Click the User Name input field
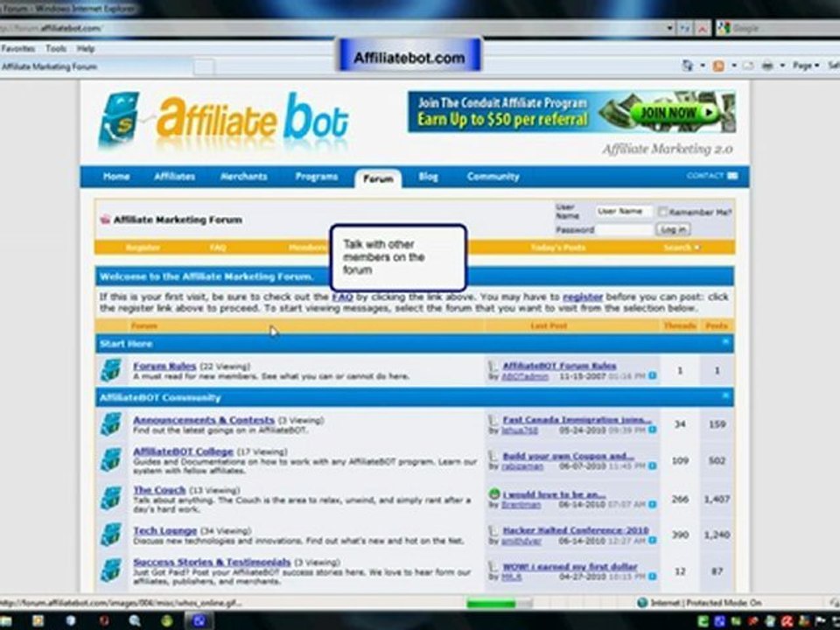The height and width of the screenshot is (630, 840). click(624, 212)
